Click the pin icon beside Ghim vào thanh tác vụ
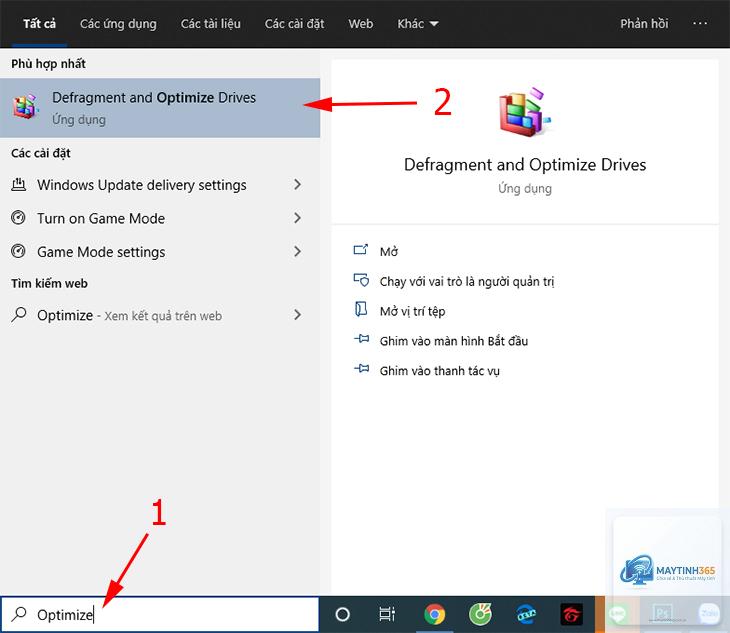Viewport: 730px width, 633px height. [361, 369]
